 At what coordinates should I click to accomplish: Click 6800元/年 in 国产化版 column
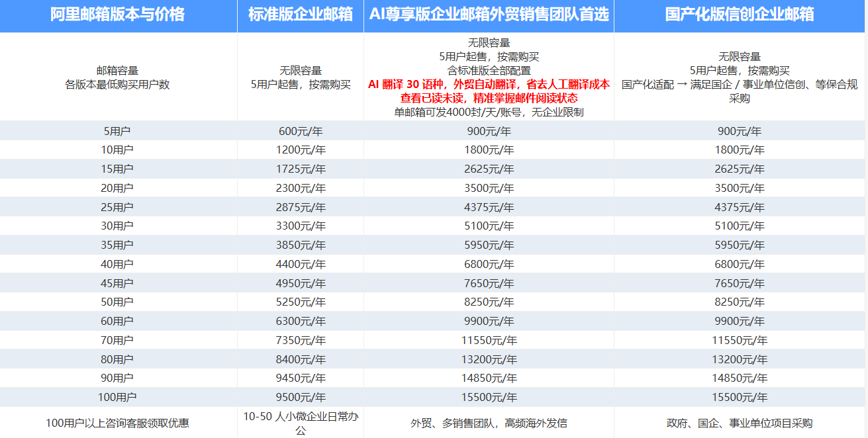[740, 265]
